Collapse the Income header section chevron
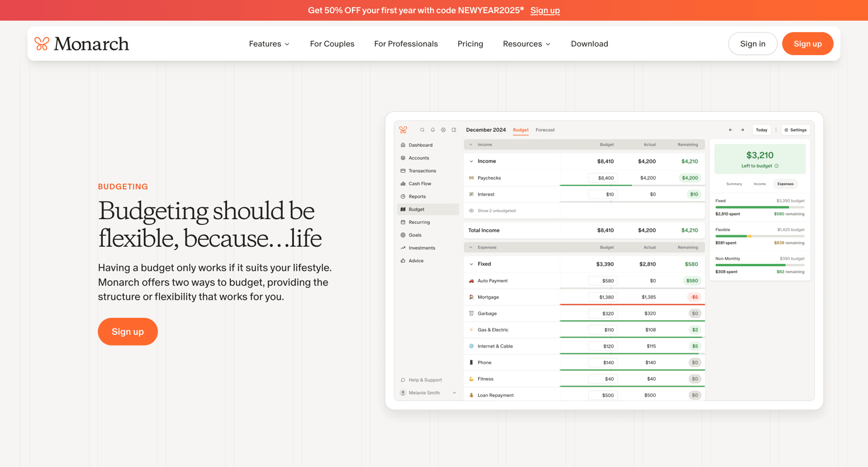This screenshot has width=868, height=467. 471,145
